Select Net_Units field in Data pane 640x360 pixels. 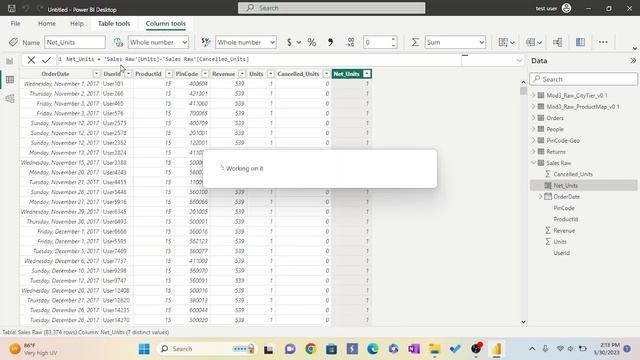pyautogui.click(x=565, y=185)
